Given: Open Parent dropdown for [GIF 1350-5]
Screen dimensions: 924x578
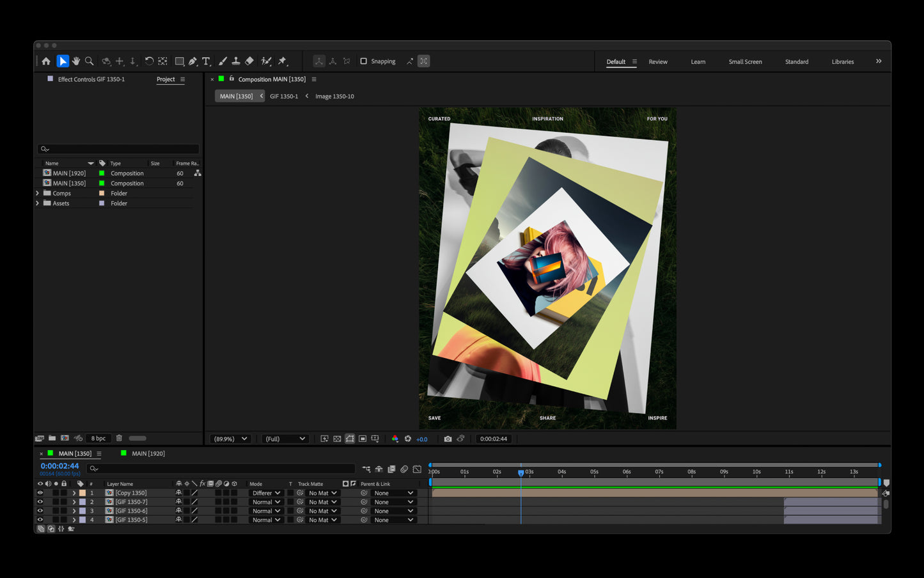Looking at the screenshot, I should click(x=393, y=520).
